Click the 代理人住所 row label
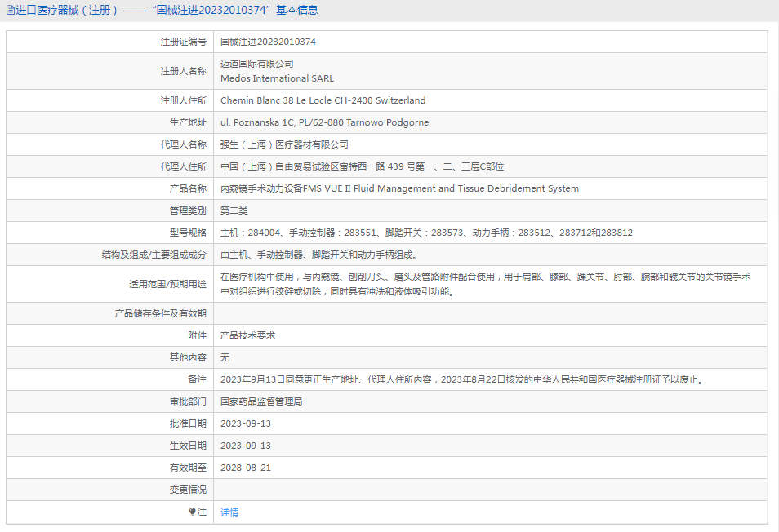Screen dimensions: 779x532 point(184,166)
